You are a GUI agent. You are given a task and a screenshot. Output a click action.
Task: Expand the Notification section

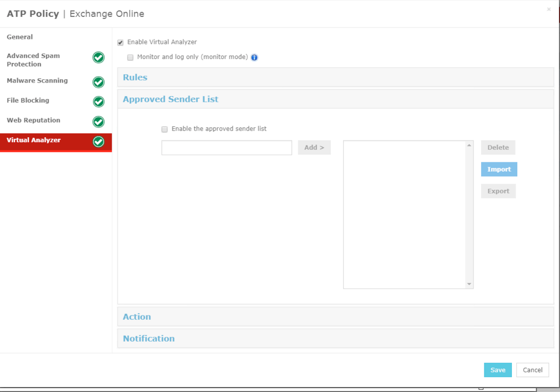tap(336, 338)
